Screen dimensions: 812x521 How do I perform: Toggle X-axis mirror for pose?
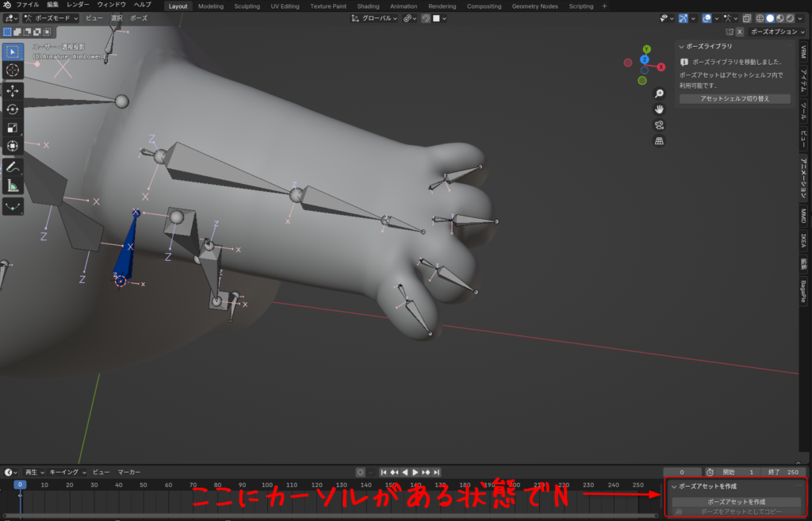(740, 32)
